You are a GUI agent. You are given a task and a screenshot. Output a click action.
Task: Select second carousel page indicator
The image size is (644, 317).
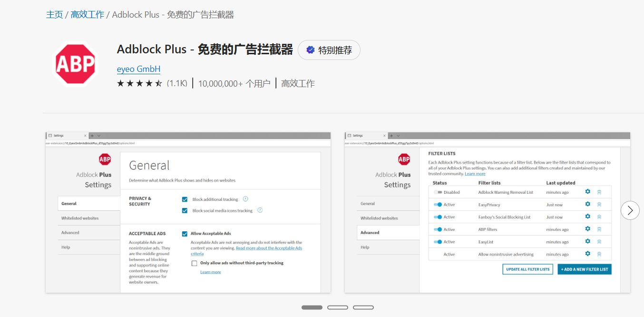(338, 307)
